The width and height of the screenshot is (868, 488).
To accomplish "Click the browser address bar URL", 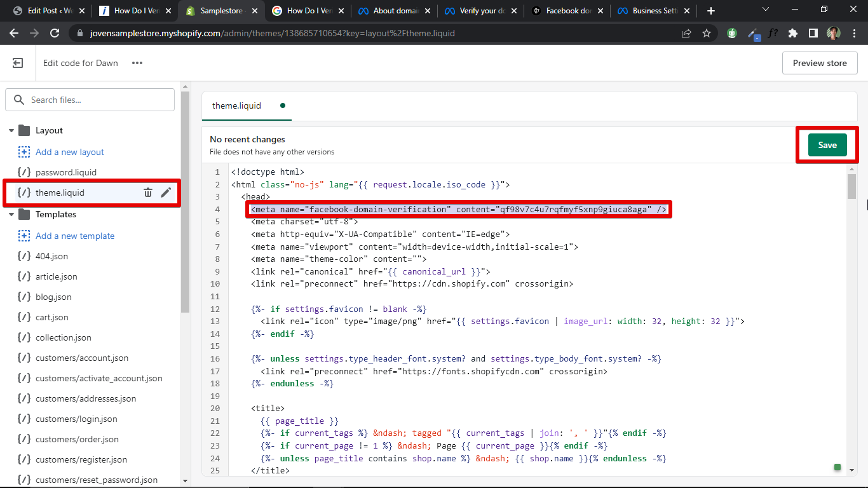I will click(x=273, y=33).
